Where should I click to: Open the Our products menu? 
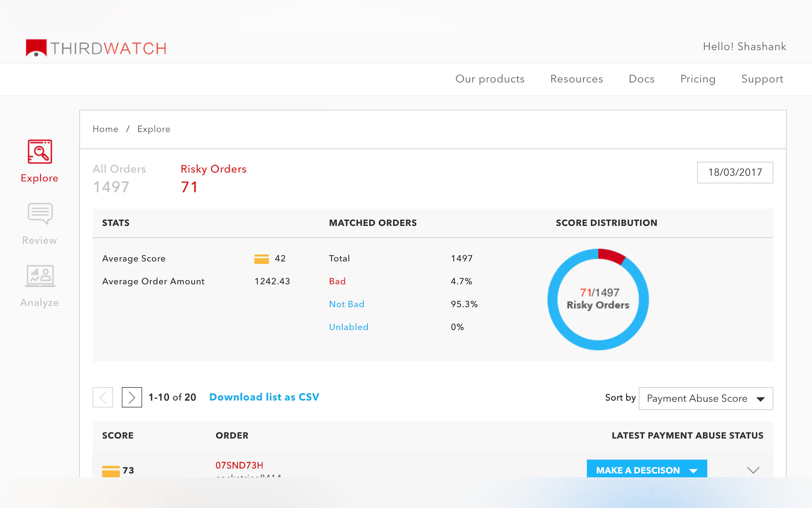click(490, 79)
